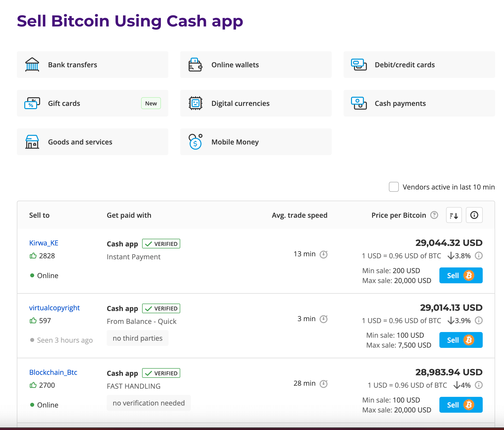Click the Cash payments banknote icon

click(x=359, y=103)
